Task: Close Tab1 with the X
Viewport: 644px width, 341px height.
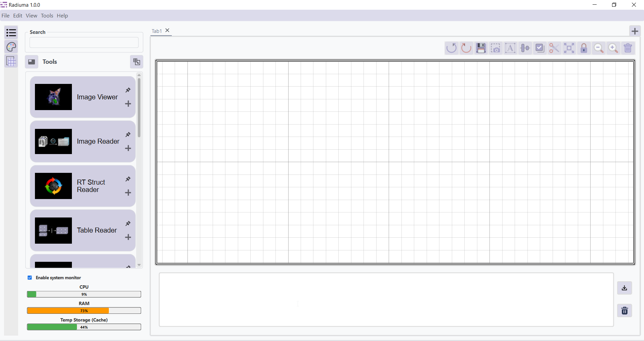Action: point(167,31)
